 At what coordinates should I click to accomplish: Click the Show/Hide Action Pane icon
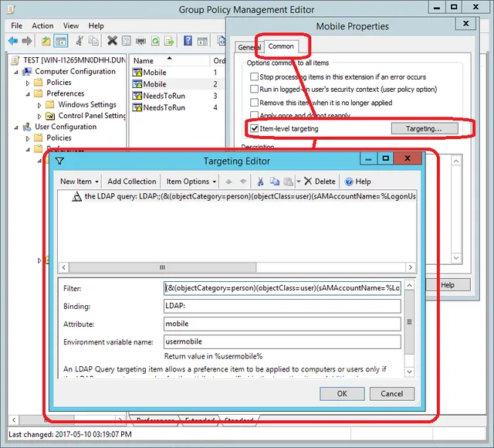[x=202, y=41]
